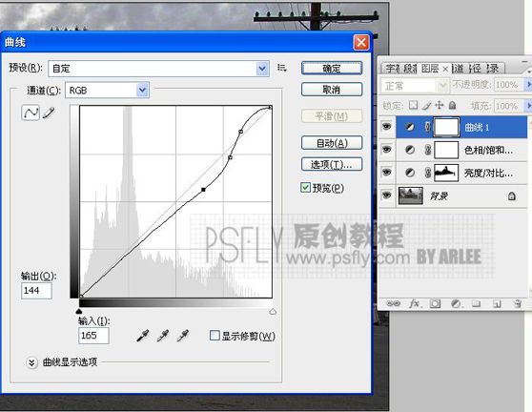Viewport: 532px width, 412px height.
Task: Select the 色相/饱和 layer mask thumbnail
Action: [446, 150]
